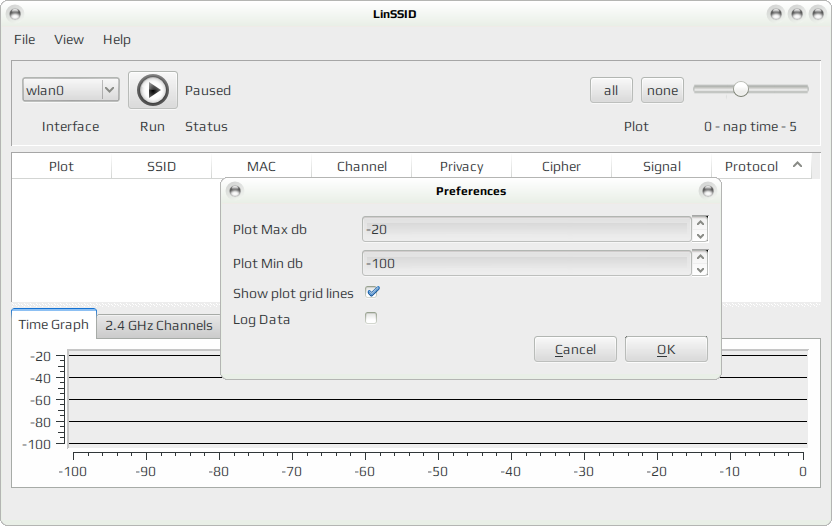Plot all networks with the 'all' button

point(611,90)
